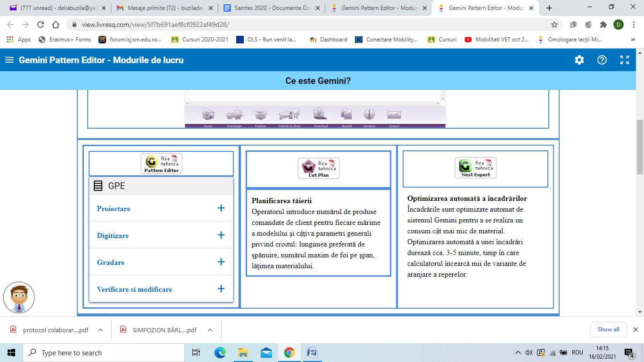This screenshot has height=362, width=644.
Task: Show more bookmarks with the double chevron
Action: tap(633, 40)
